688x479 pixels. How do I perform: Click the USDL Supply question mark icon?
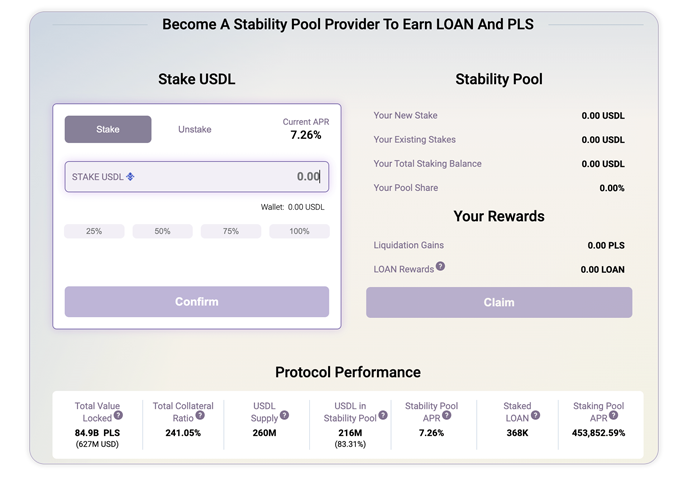click(284, 415)
